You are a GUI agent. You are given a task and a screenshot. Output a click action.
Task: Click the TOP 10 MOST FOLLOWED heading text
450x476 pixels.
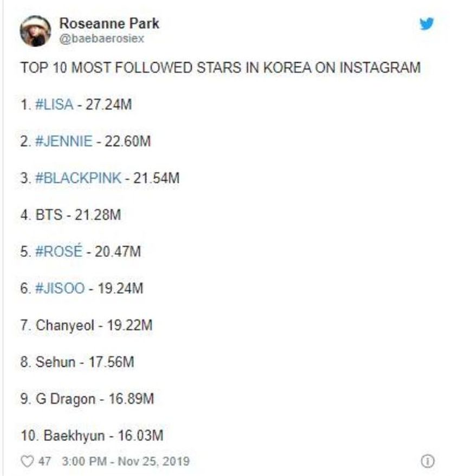[x=220, y=68]
